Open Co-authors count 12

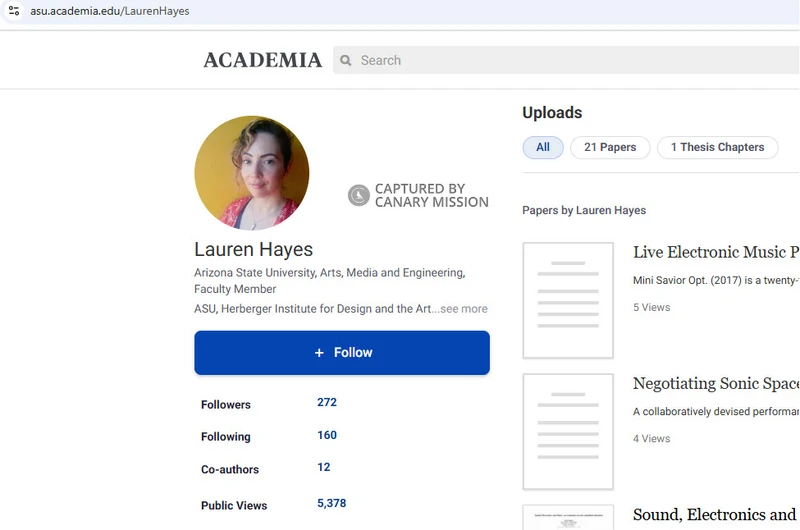click(x=323, y=467)
